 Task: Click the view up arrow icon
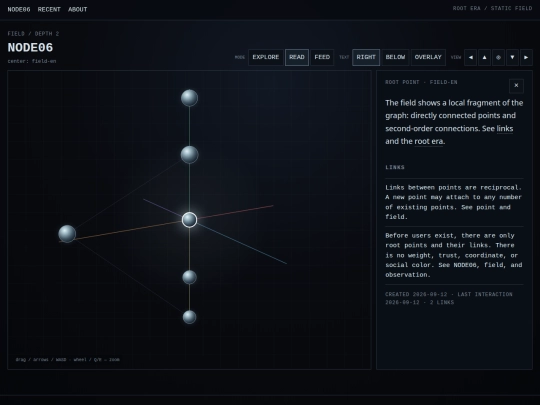tap(485, 58)
